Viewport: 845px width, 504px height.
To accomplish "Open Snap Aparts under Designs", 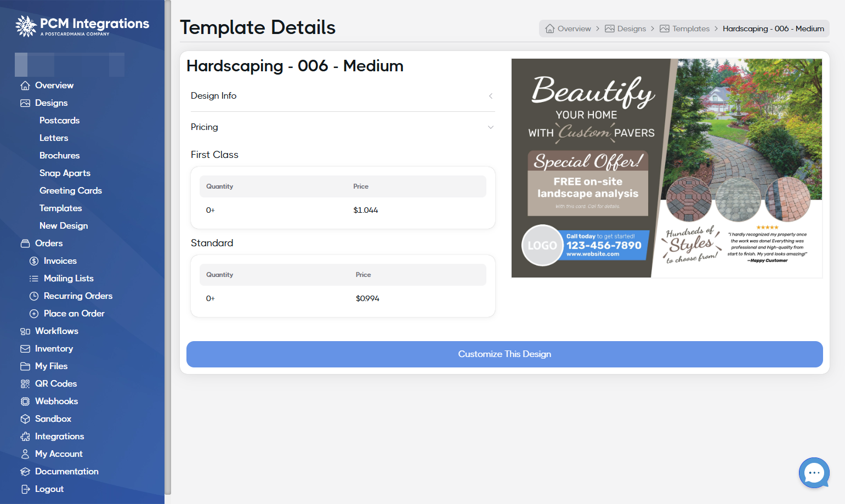I will 65,173.
